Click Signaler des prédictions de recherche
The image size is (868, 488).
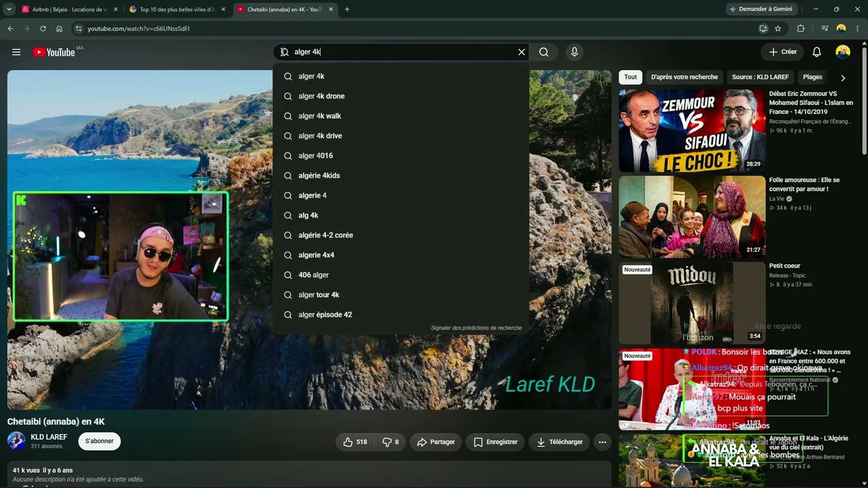(476, 328)
